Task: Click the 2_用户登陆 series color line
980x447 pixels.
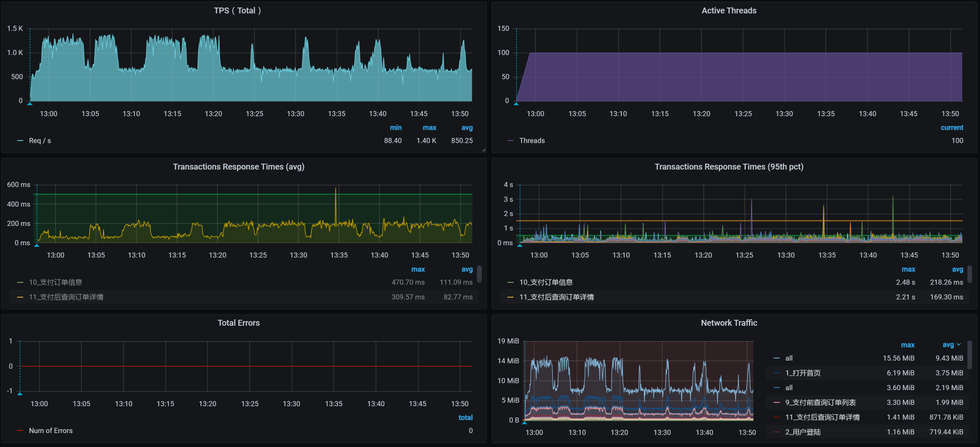Action: (777, 432)
